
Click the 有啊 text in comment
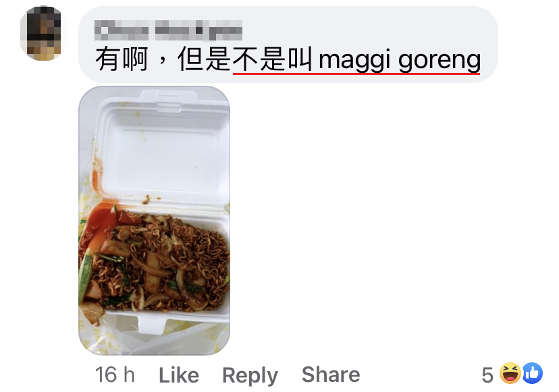(122, 59)
